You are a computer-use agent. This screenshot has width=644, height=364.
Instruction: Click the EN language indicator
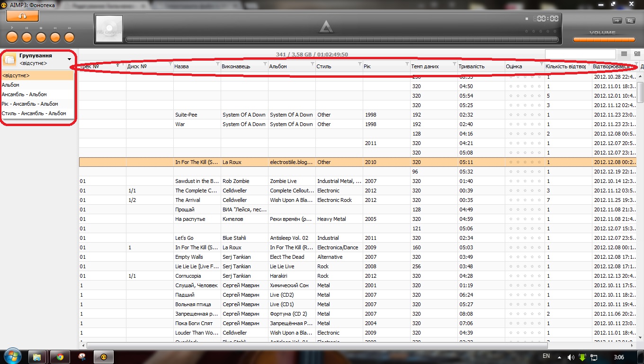(x=546, y=356)
